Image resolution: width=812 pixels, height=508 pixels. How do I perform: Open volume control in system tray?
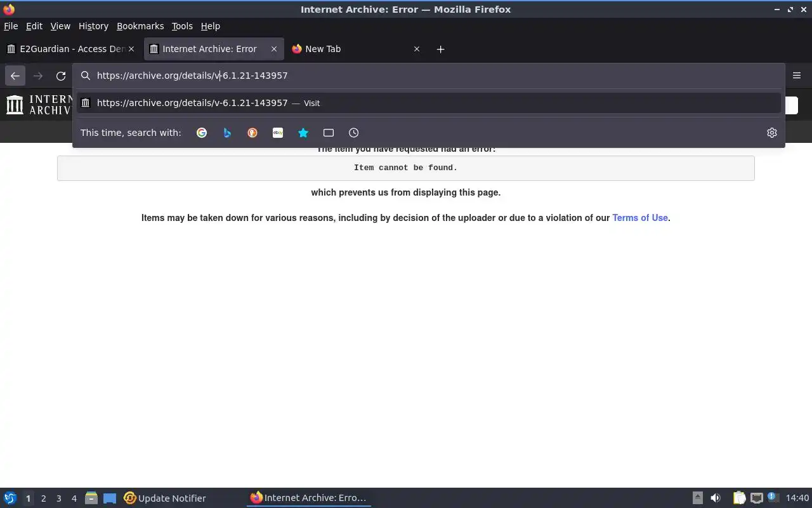coord(716,498)
